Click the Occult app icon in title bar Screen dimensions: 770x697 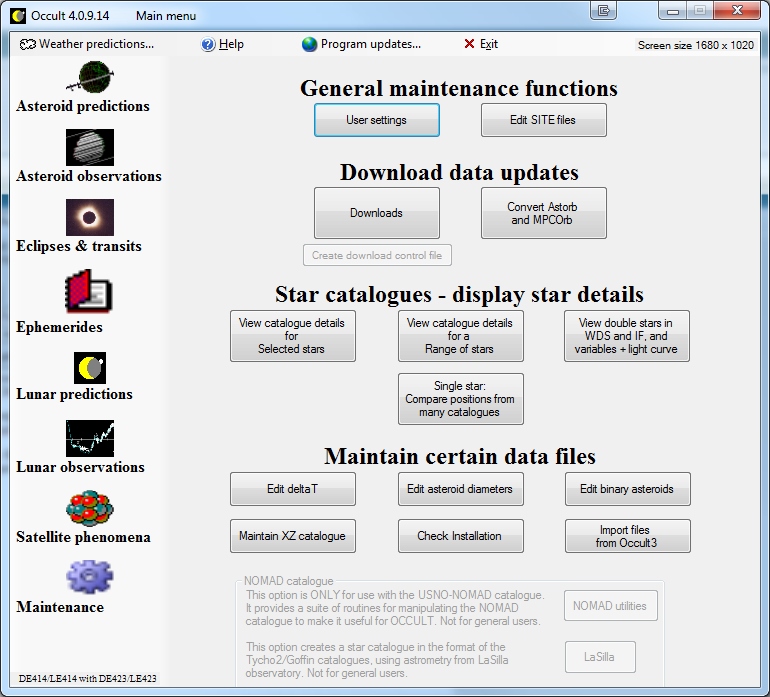18,16
